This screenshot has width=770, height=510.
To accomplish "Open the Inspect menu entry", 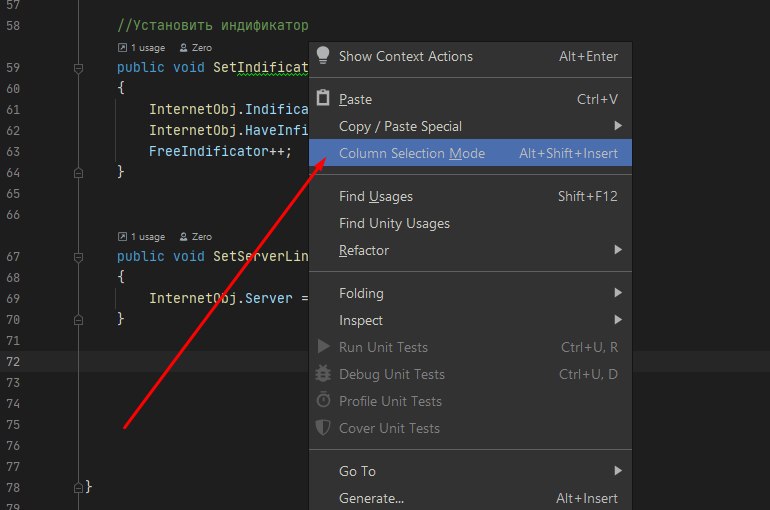I will [x=470, y=320].
